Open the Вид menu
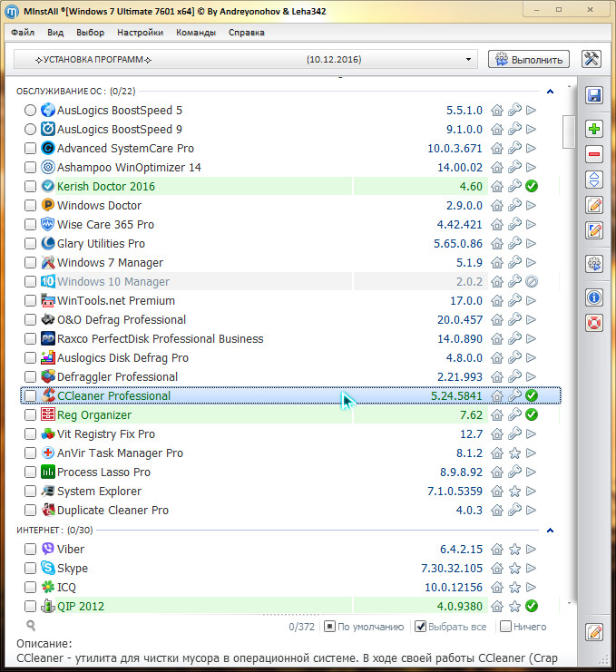This screenshot has width=616, height=672. click(55, 33)
